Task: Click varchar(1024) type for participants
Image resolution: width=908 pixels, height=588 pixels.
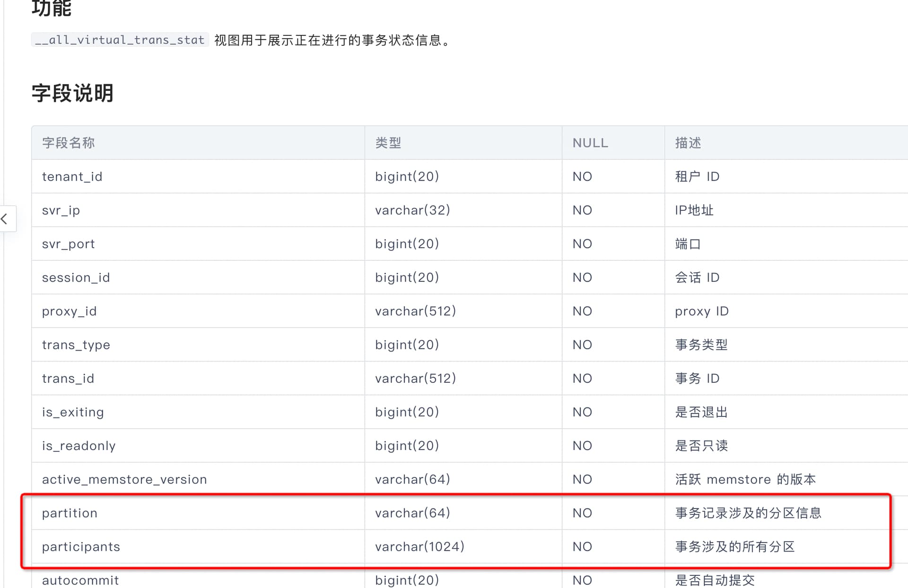Action: tap(419, 546)
